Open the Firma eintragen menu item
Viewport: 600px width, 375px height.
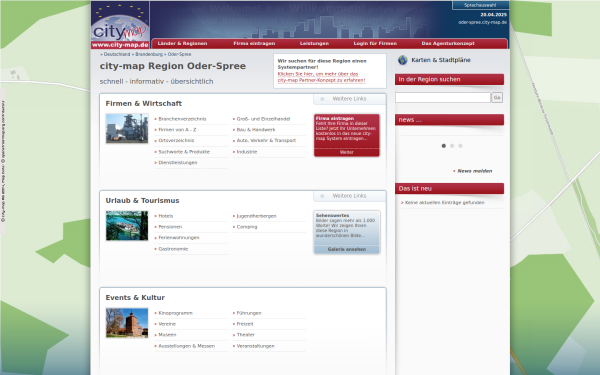[254, 44]
